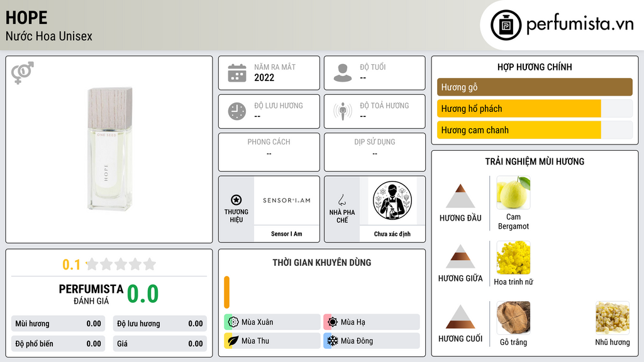Screen dimensions: 644x362
Task: Click the perfumer illustration image
Action: point(392,200)
